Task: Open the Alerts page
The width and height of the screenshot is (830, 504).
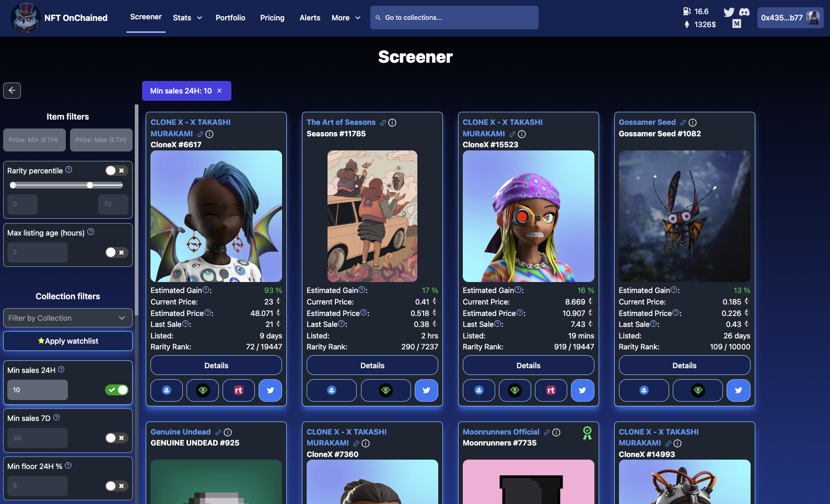Action: (310, 18)
